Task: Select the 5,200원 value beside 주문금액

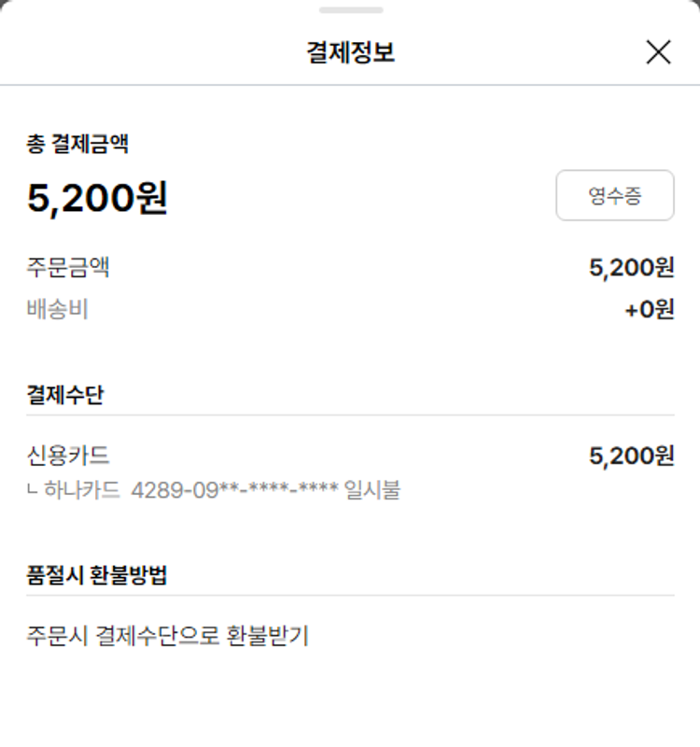Action: 631,268
